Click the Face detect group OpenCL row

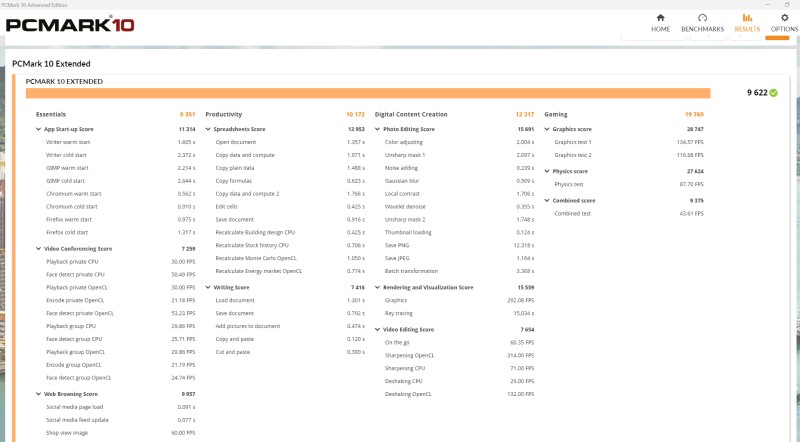[120, 378]
